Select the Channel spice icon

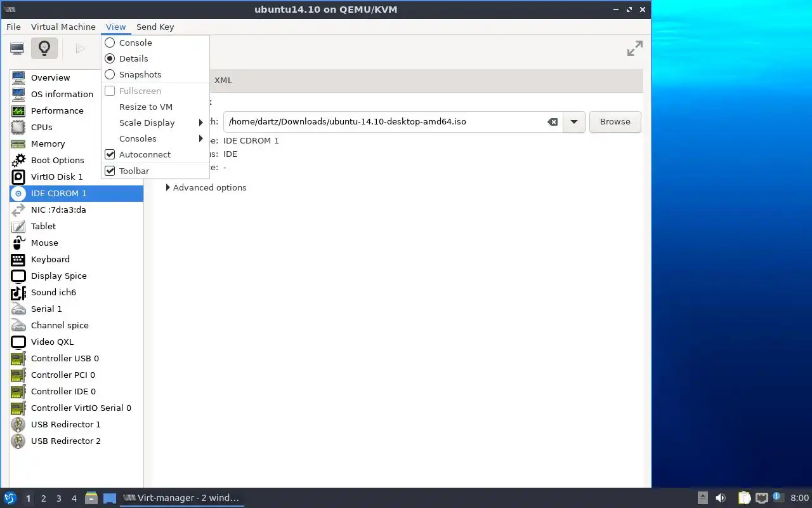(18, 325)
